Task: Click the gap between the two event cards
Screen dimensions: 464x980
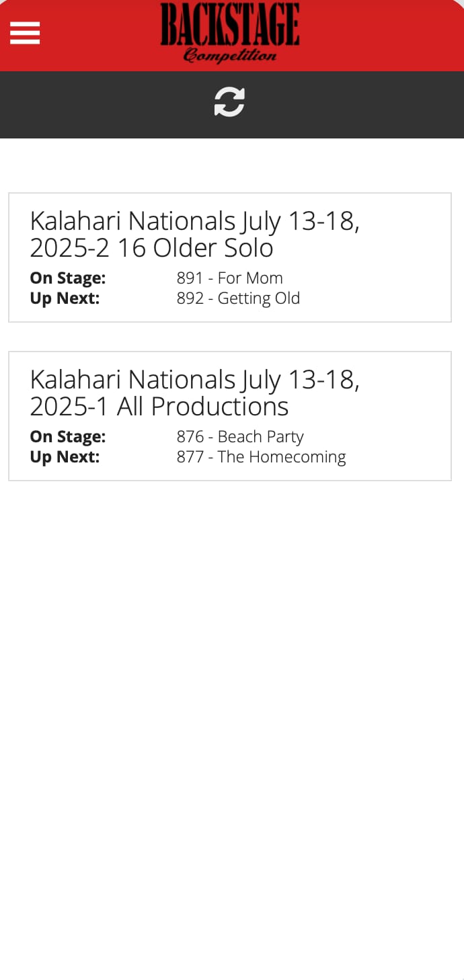Action: pyautogui.click(x=229, y=337)
